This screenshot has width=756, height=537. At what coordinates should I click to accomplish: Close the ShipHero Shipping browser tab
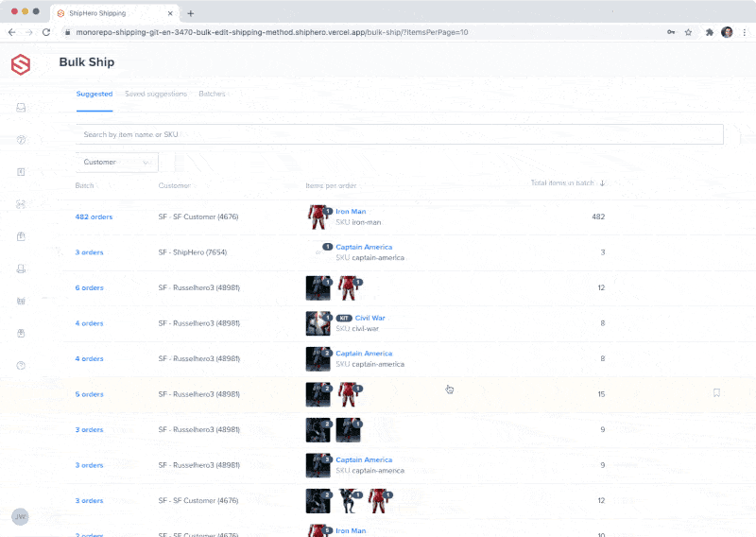click(170, 13)
